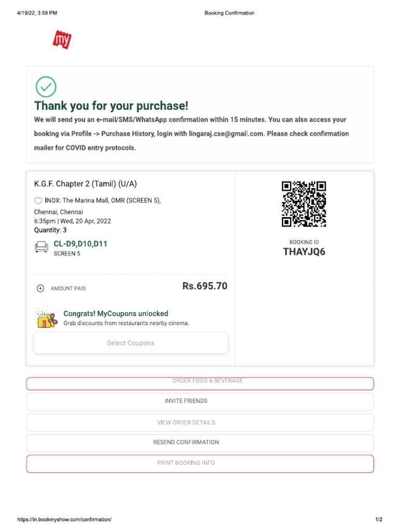Expand the Amount Paid plus icon

[41, 288]
